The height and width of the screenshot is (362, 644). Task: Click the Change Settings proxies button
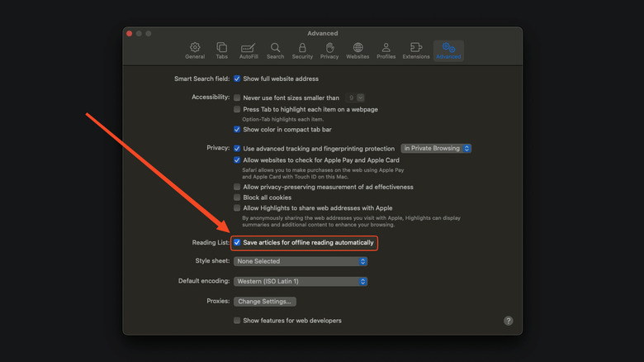click(264, 302)
